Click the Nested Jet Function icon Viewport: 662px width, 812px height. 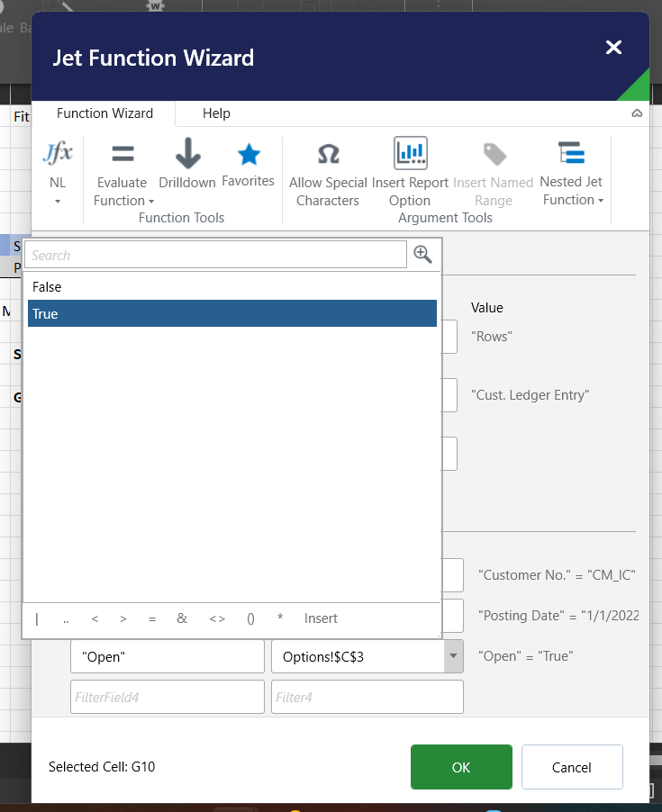tap(571, 153)
